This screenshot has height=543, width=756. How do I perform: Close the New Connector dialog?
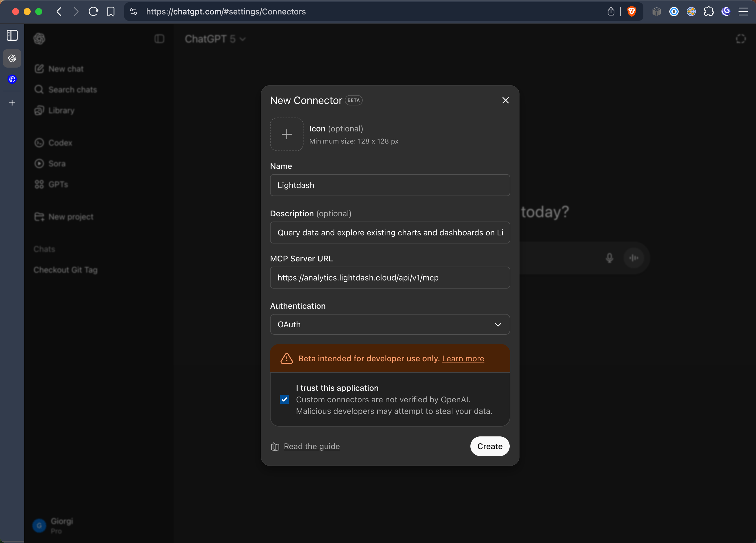click(505, 100)
